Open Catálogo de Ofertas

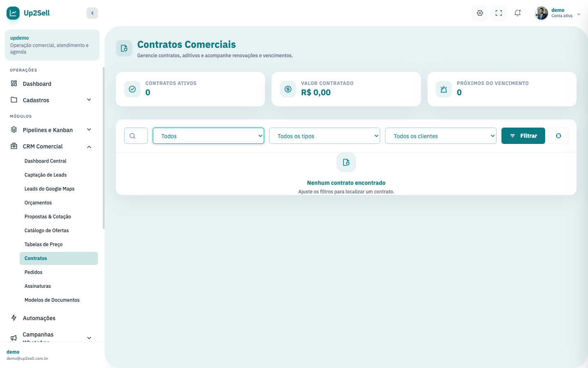coord(59,231)
